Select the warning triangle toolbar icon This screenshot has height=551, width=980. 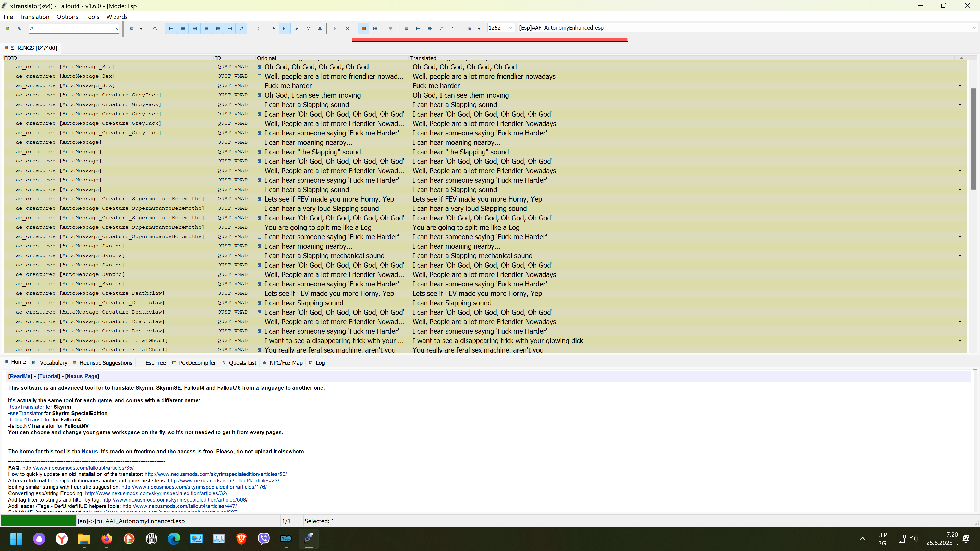(297, 28)
